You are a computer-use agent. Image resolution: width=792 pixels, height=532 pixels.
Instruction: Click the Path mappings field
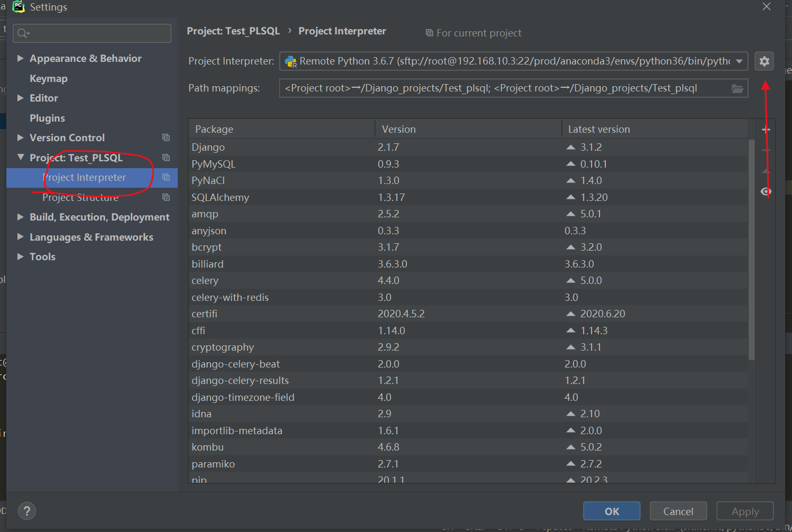[513, 88]
